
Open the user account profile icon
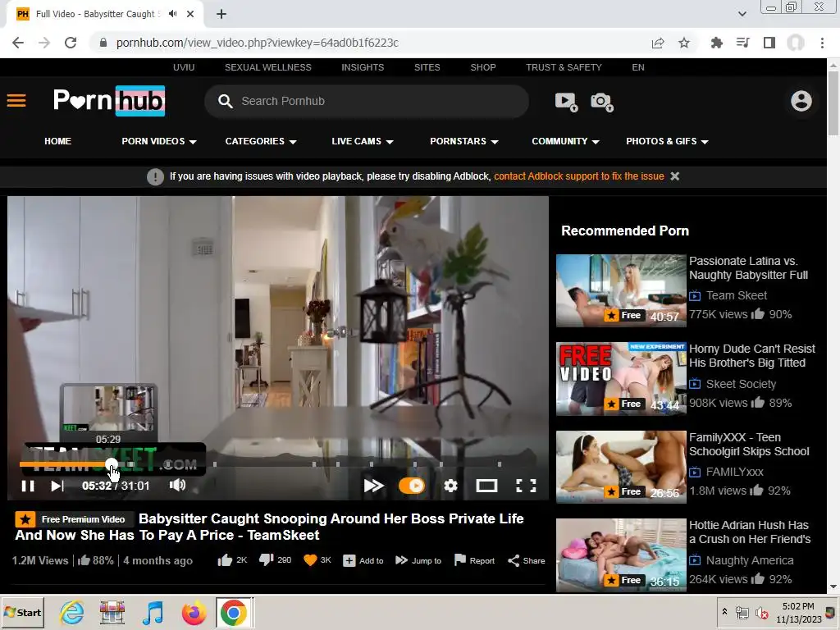click(801, 101)
